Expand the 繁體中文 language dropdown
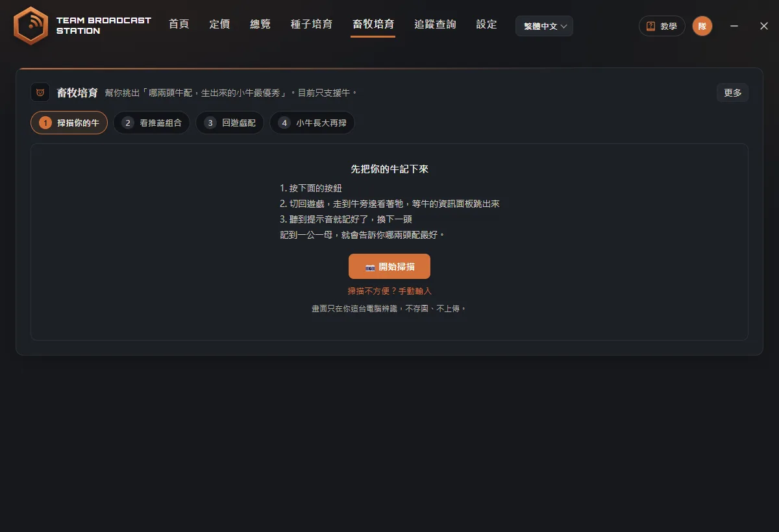The image size is (779, 532). 544,26
